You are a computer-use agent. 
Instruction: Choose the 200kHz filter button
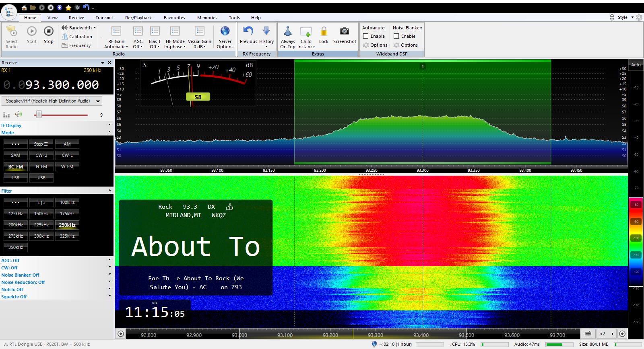click(16, 225)
